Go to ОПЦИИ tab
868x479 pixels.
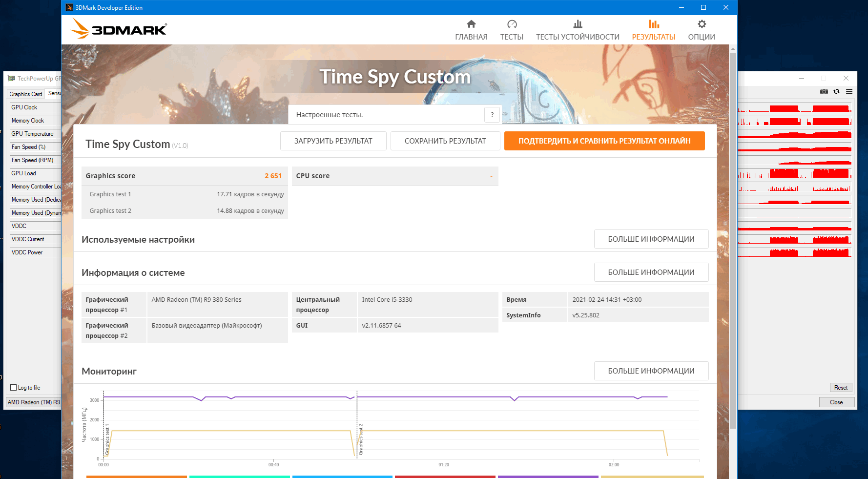coord(702,37)
